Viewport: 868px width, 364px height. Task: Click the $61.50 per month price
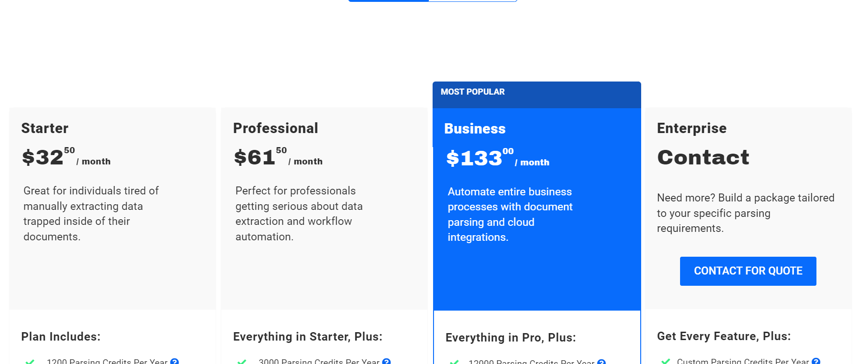click(x=278, y=157)
